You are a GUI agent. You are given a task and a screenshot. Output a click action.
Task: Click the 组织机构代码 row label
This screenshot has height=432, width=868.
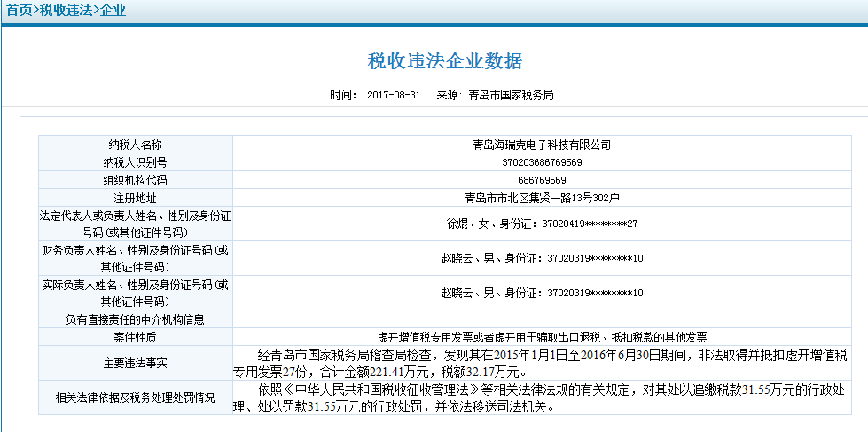tap(135, 180)
